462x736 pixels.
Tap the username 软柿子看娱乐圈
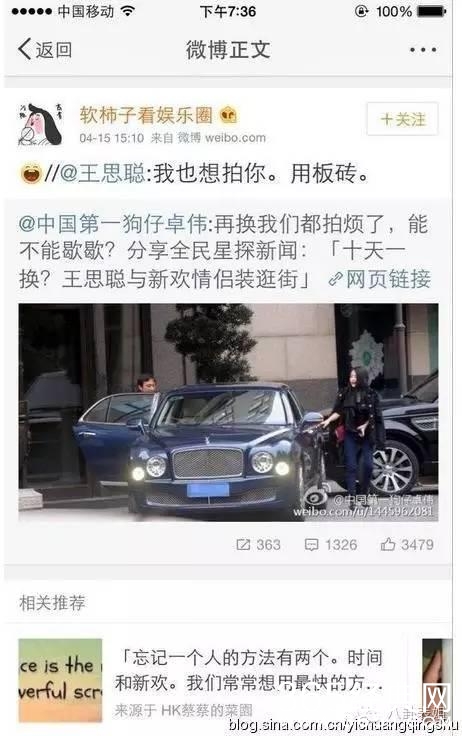tap(146, 115)
